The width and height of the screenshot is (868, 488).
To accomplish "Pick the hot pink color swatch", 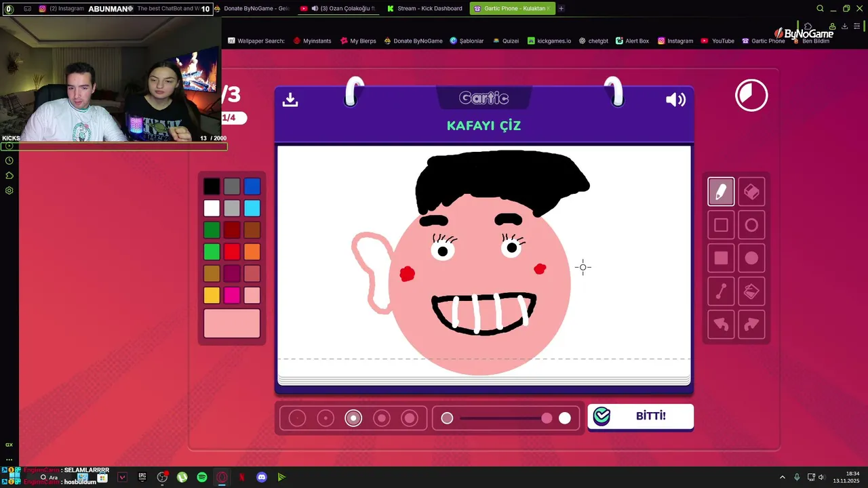I will coord(232,295).
